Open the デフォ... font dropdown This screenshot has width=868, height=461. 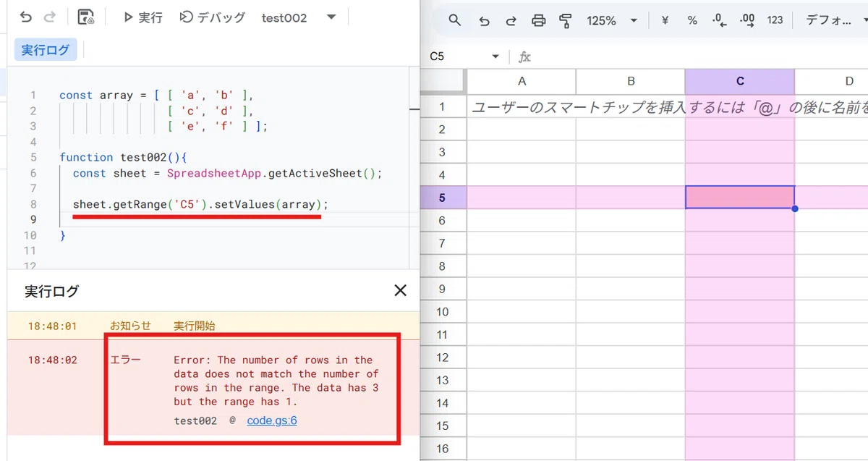(835, 20)
